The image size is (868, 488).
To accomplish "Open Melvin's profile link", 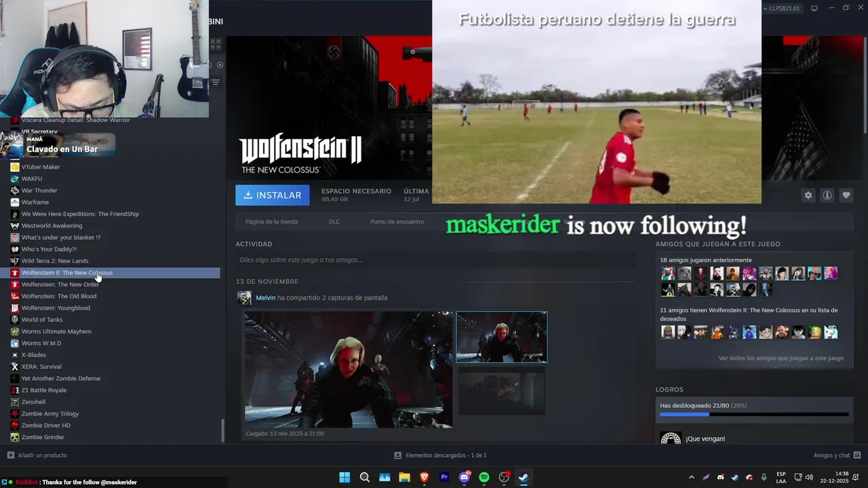I will (x=265, y=298).
